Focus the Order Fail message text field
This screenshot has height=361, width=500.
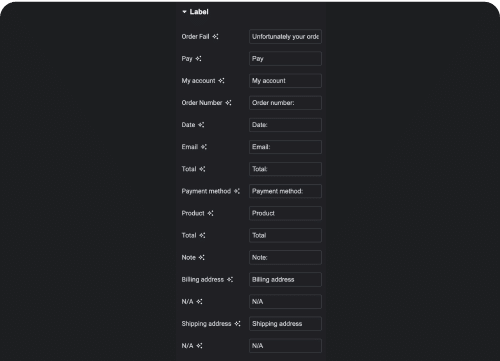pyautogui.click(x=285, y=37)
